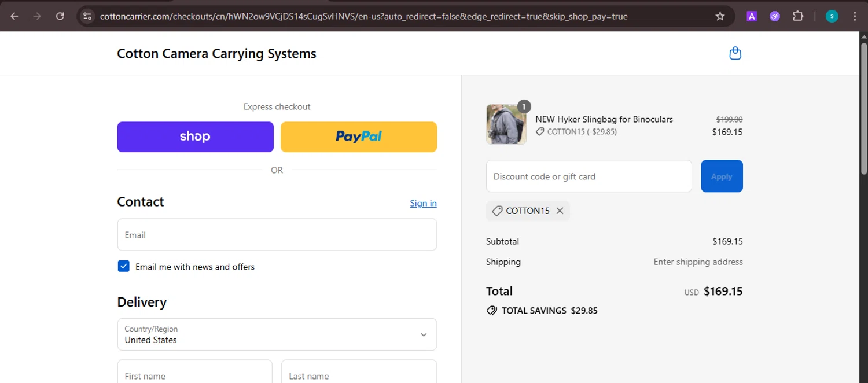Click the browser address bar URL
This screenshot has width=868, height=383.
point(363,16)
